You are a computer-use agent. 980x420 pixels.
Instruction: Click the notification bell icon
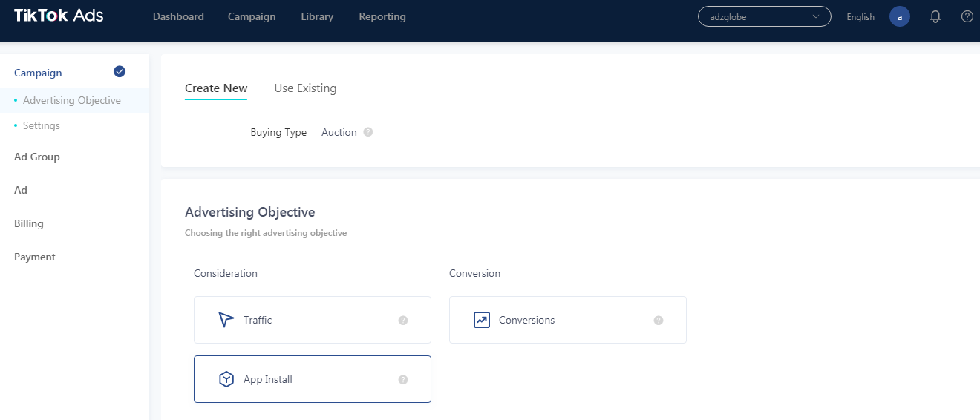(935, 17)
